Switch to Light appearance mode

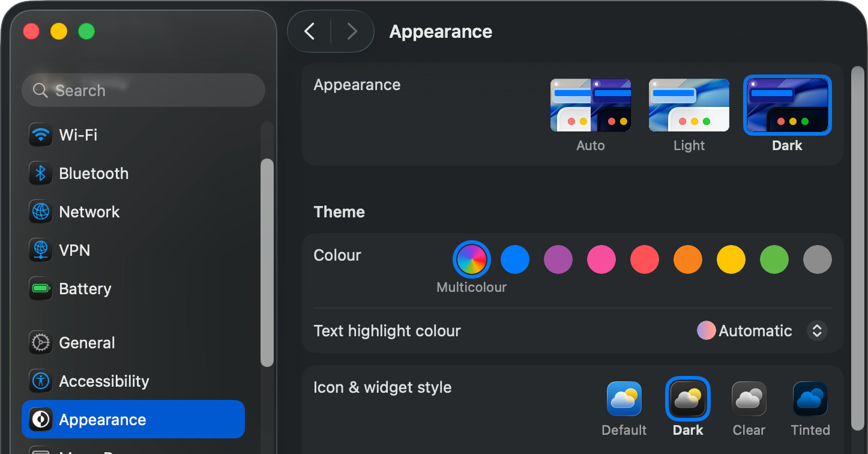point(689,105)
